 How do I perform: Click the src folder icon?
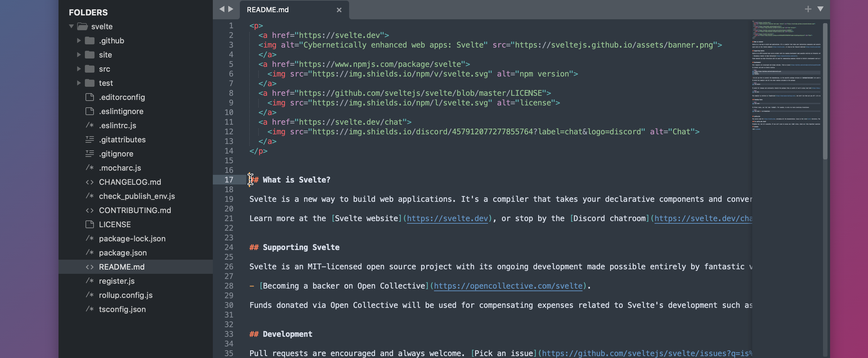pos(90,69)
